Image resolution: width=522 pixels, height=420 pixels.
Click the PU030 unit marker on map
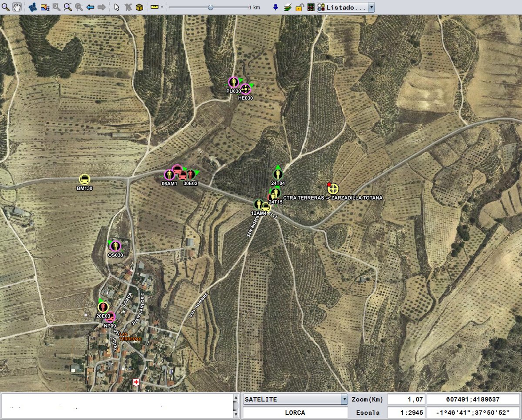coord(234,82)
